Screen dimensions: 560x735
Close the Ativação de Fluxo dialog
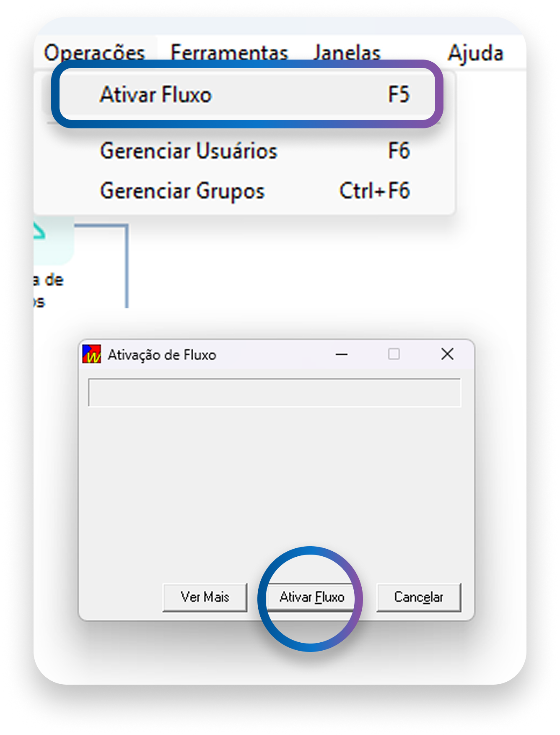point(447,354)
